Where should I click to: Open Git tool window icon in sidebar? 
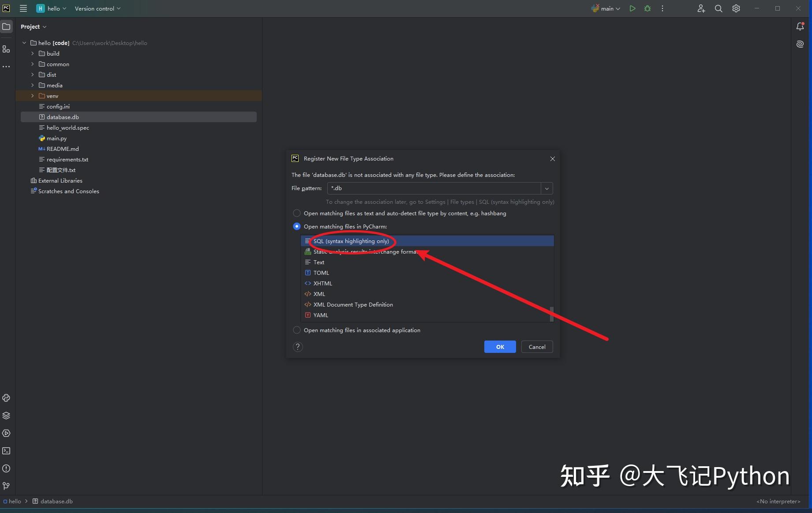(x=6, y=486)
